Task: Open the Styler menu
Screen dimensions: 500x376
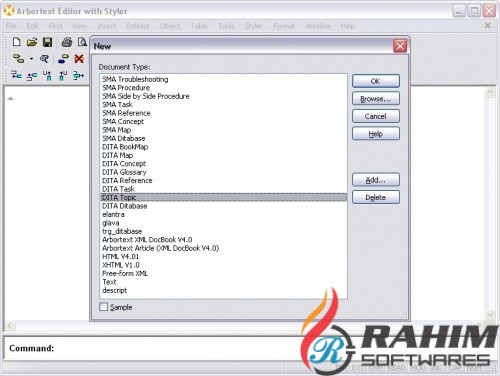Action: (x=254, y=26)
